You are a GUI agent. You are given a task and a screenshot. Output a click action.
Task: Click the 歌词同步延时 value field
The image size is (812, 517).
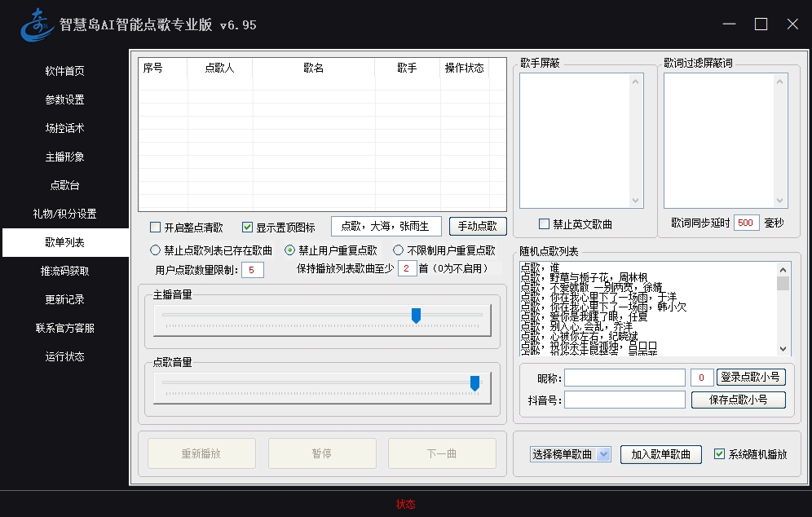(x=746, y=223)
